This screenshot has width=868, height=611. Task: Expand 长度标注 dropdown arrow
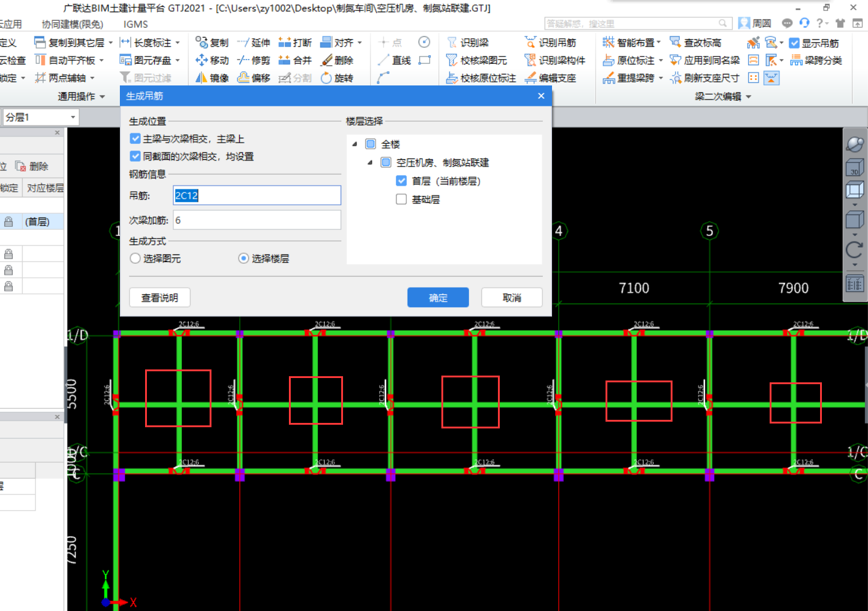point(178,42)
